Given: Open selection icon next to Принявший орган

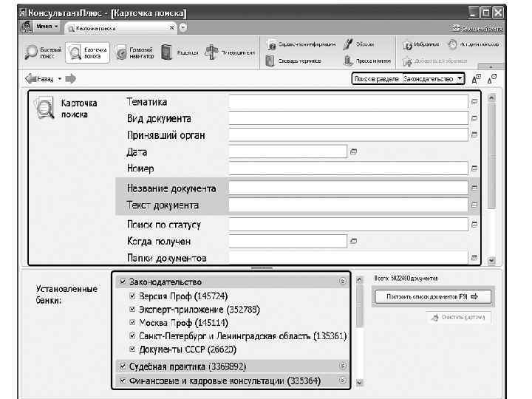Looking at the screenshot, I should 474,135.
